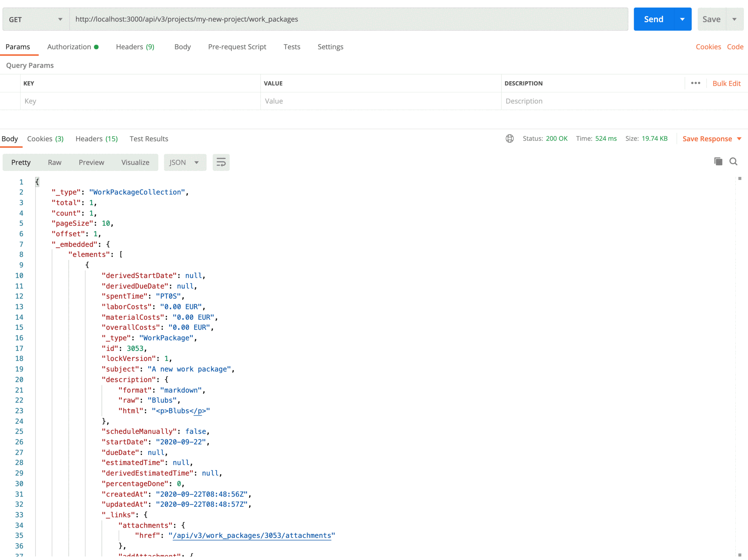Expand the Save button dropdown arrow
Viewport: 748px width, 560px height.
click(x=735, y=19)
